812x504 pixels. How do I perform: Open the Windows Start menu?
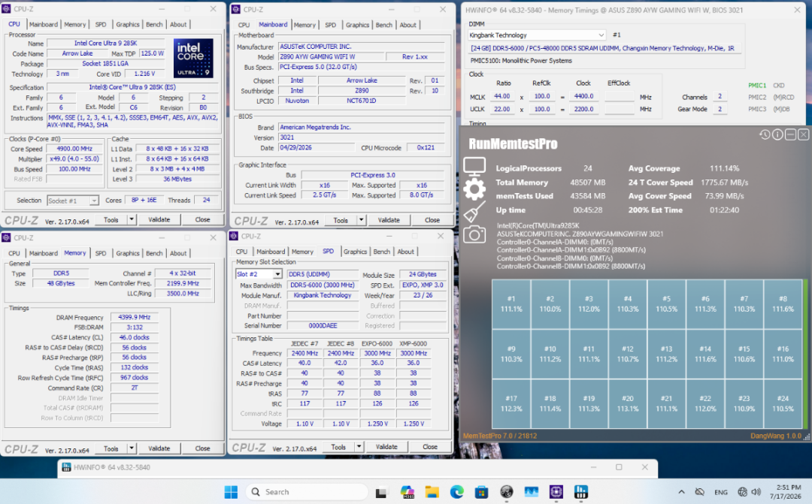[231, 491]
